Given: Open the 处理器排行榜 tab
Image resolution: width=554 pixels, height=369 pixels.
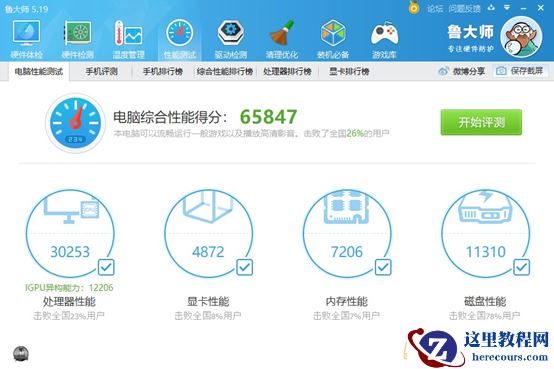Looking at the screenshot, I should tap(287, 71).
